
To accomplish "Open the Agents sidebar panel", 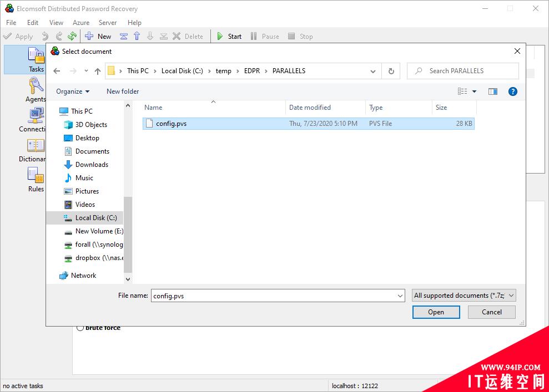I will pos(36,90).
